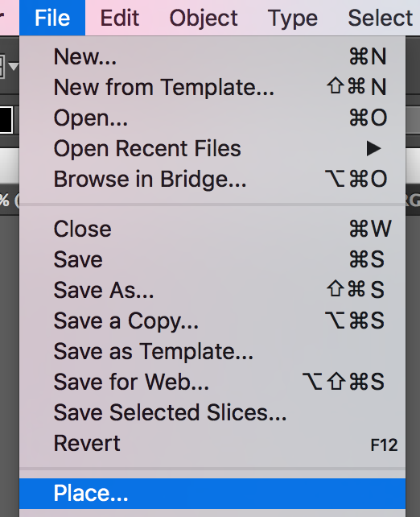
Task: Open the Type menu
Action: 293,18
